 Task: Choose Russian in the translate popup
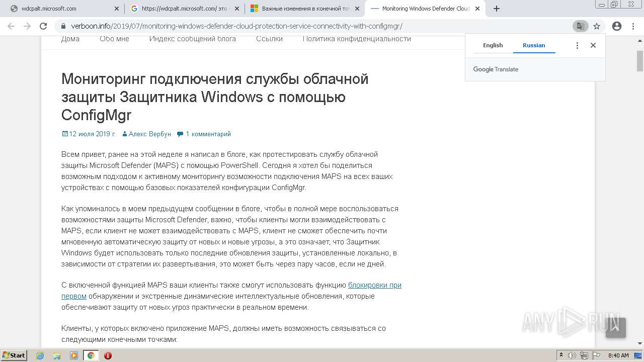(x=534, y=45)
